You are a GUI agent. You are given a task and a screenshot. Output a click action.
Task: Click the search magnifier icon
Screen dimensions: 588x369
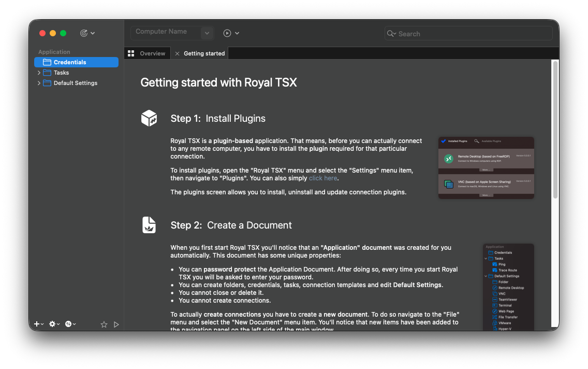point(391,33)
